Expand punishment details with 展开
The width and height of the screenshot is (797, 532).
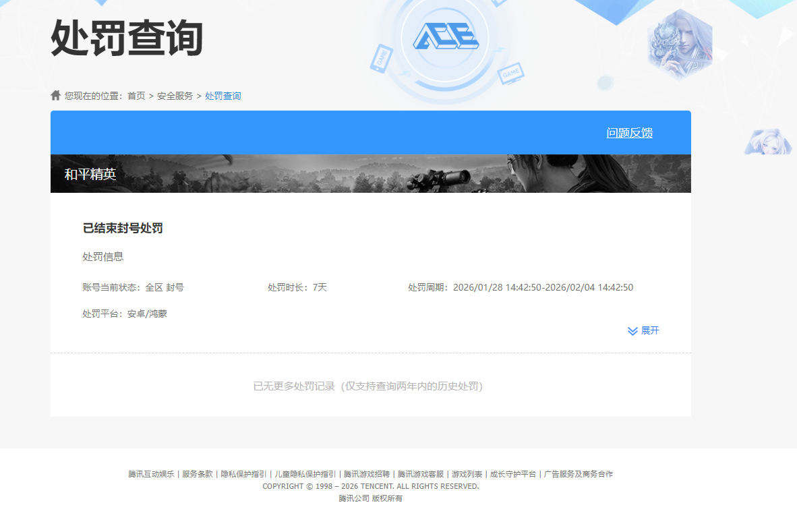pos(649,331)
